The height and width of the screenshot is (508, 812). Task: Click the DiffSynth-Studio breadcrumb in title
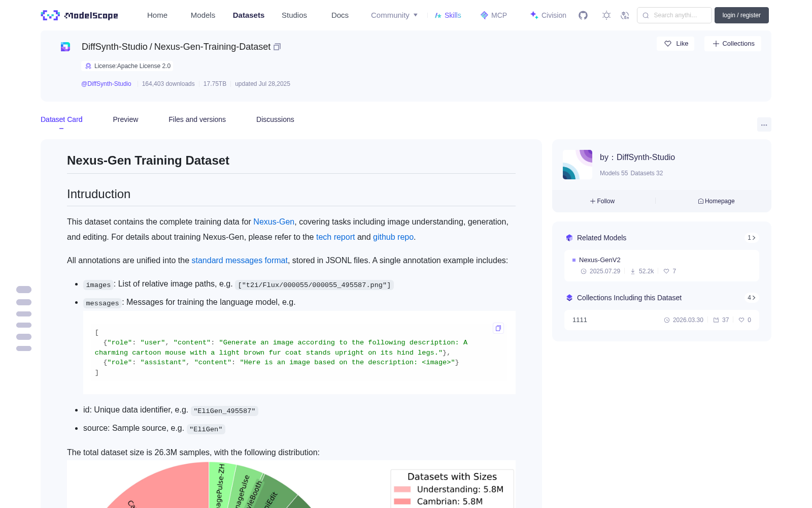[115, 47]
